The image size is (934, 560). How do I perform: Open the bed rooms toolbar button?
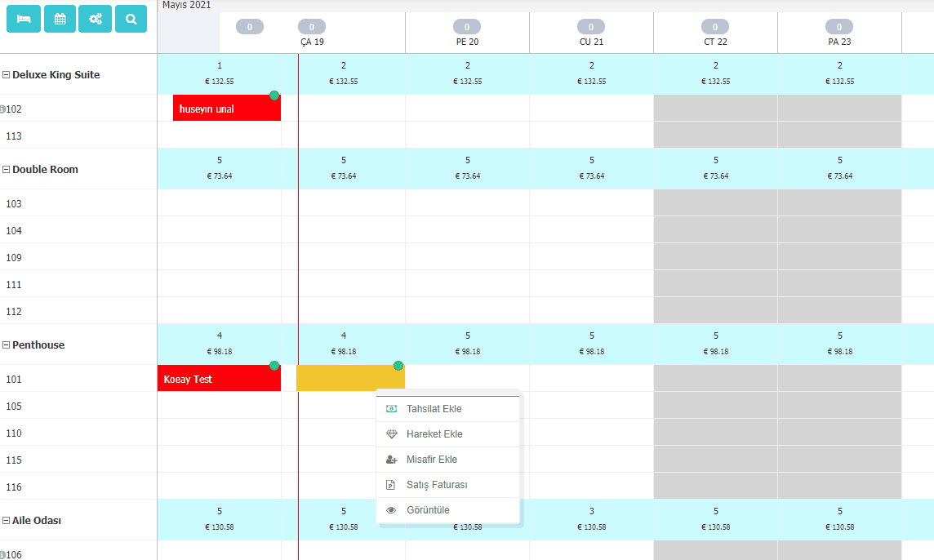tap(24, 19)
